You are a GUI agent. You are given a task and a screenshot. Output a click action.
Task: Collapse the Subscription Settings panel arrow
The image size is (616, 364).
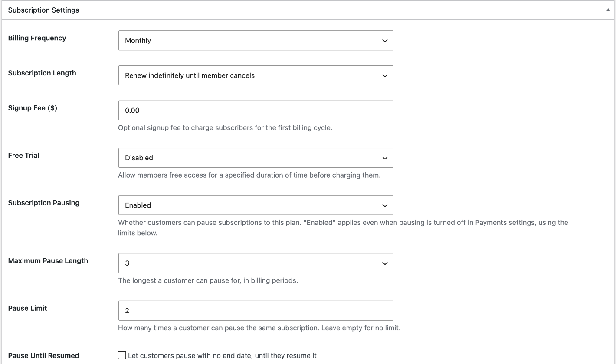[608, 10]
